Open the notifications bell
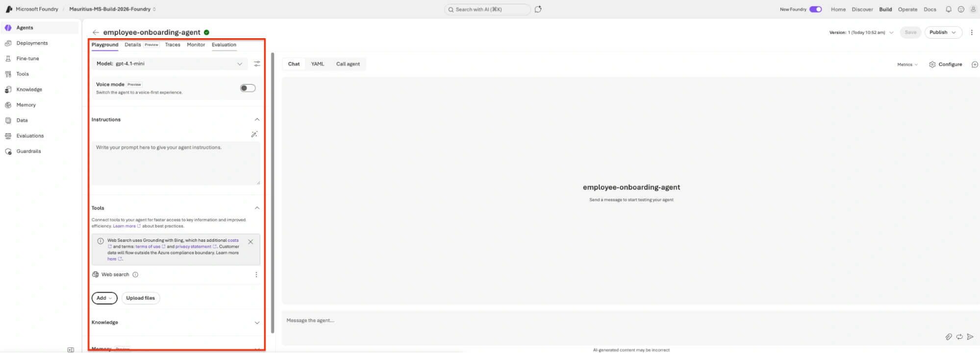This screenshot has height=353, width=980. (x=949, y=9)
